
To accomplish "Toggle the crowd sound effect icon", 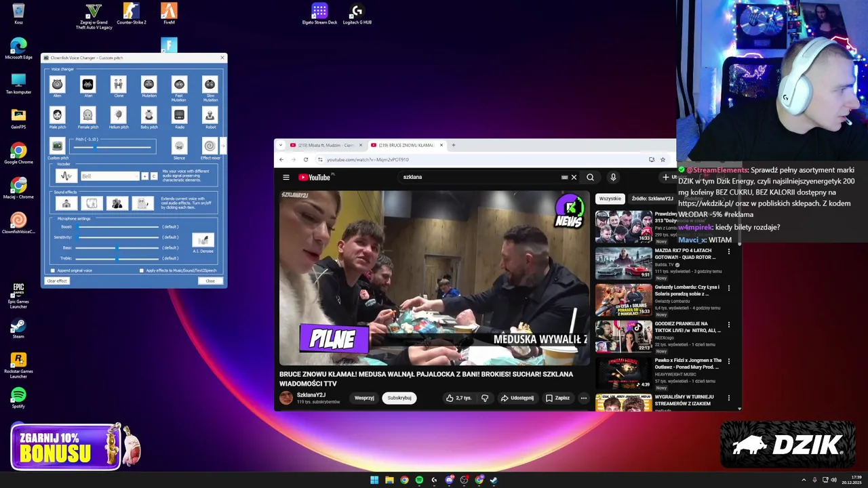I will point(117,203).
